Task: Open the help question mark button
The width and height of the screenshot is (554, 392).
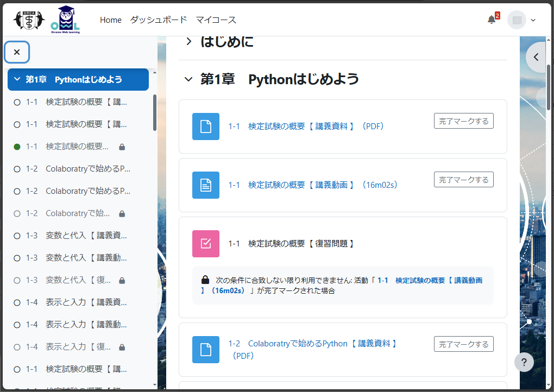Action: (x=524, y=363)
